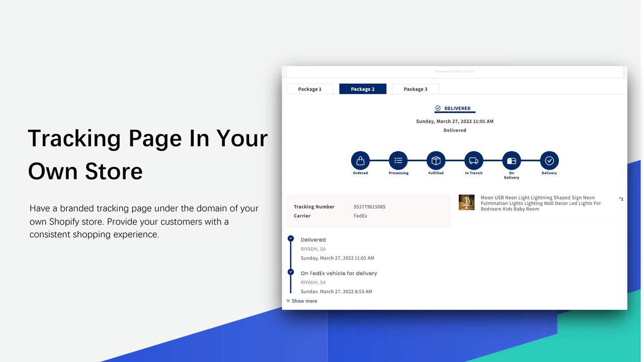This screenshot has height=362, width=644.
Task: Select the Fulfilled package box icon
Action: pos(436,159)
